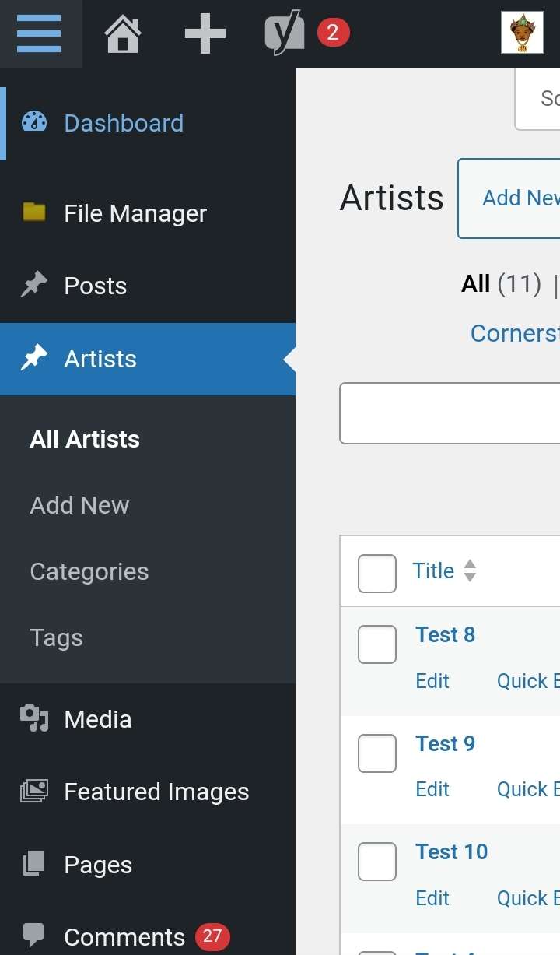Tick the Test 10 row checkbox
560x955 pixels.
(377, 862)
